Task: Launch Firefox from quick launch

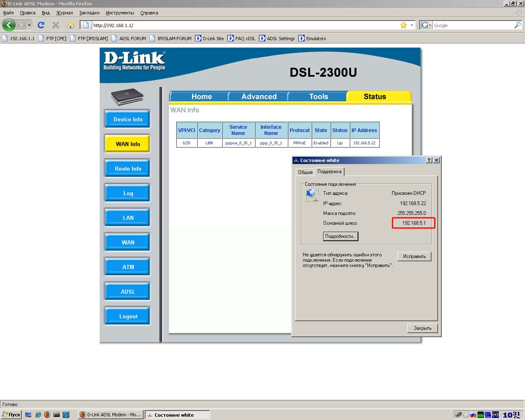Action: 47,415
